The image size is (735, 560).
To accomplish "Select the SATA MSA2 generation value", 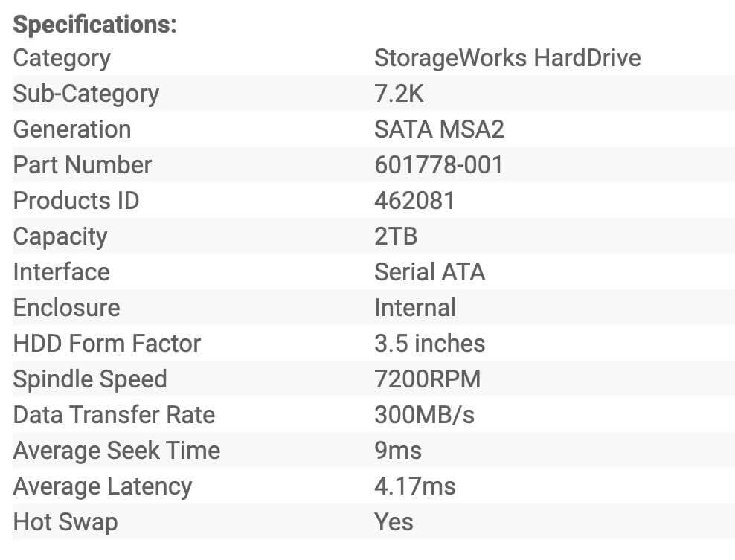I will tap(439, 129).
